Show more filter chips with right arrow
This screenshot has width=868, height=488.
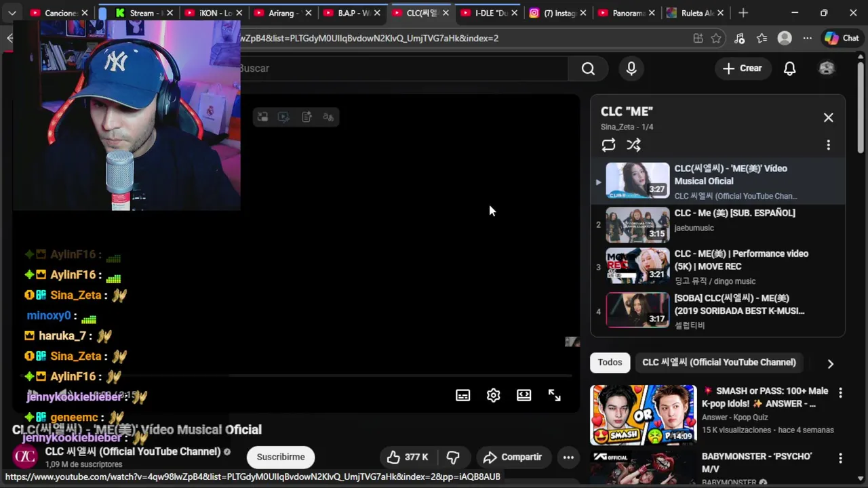(x=830, y=363)
